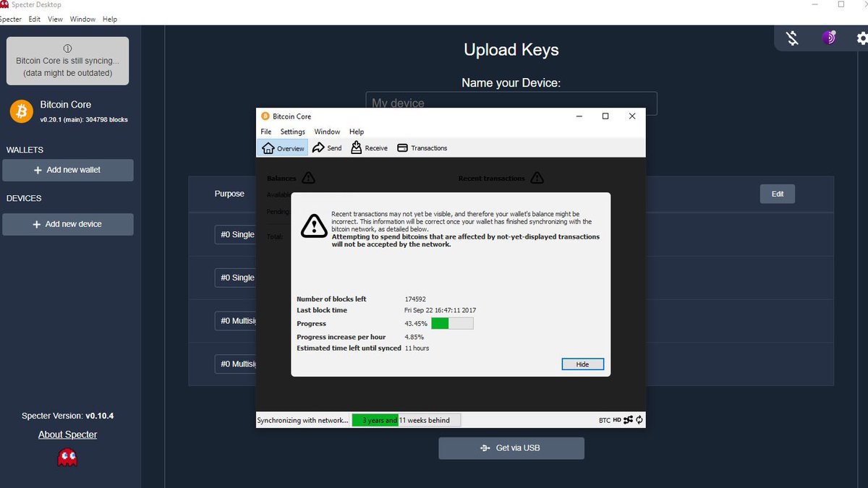Toggle the price display dollar-slash icon
This screenshot has height=488, width=868.
[792, 38]
